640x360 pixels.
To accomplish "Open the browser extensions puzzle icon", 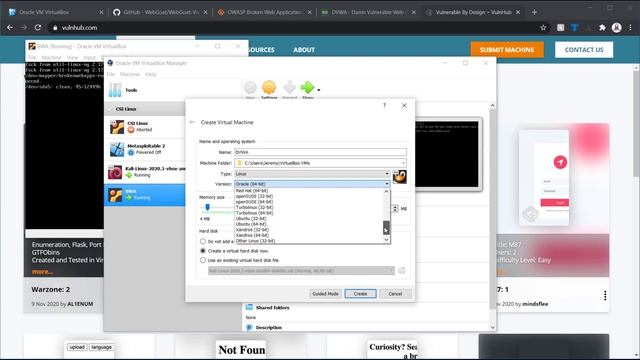I will [x=602, y=27].
